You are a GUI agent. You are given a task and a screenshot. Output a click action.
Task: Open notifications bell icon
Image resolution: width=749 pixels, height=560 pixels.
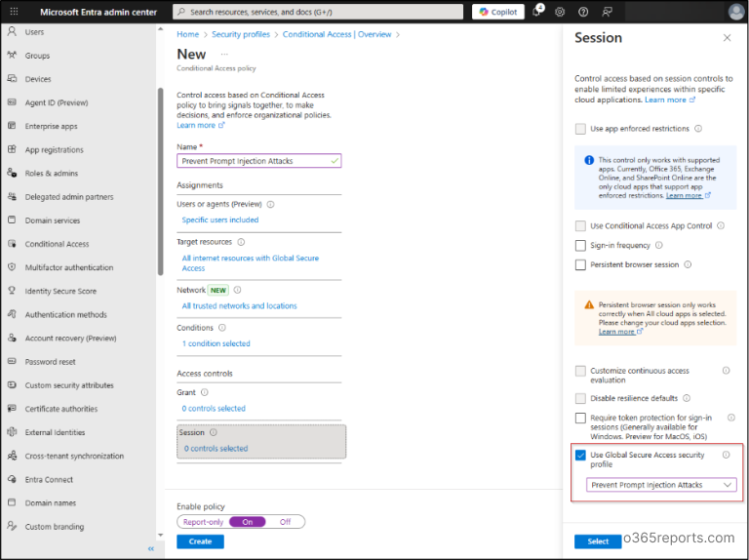coord(536,12)
